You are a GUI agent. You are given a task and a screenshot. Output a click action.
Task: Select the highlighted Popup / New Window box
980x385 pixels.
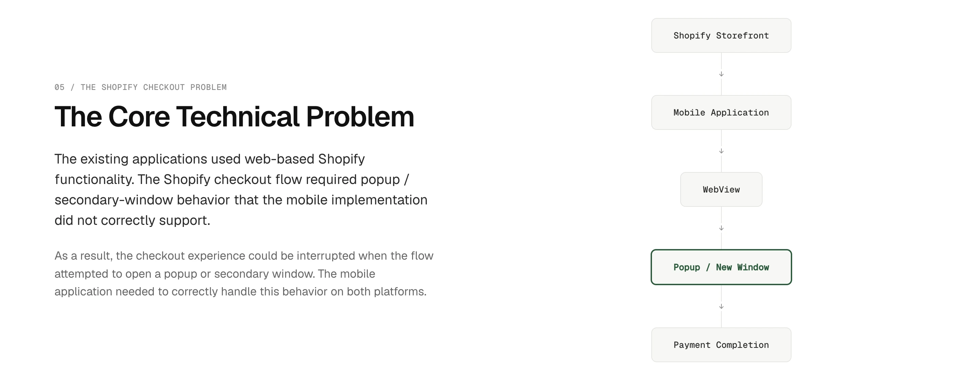(721, 267)
